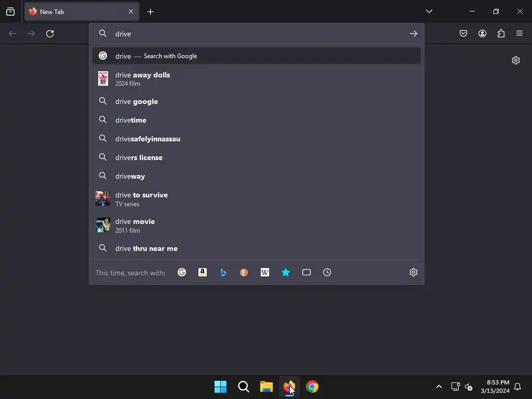Viewport: 532px width, 399px height.
Task: Switch to the New Tab tab
Action: click(x=82, y=11)
